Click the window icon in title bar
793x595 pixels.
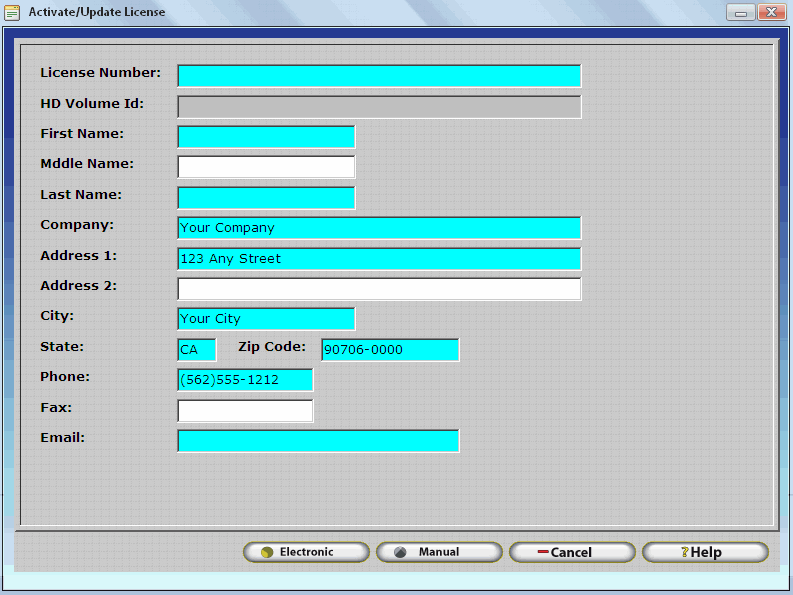(x=13, y=13)
